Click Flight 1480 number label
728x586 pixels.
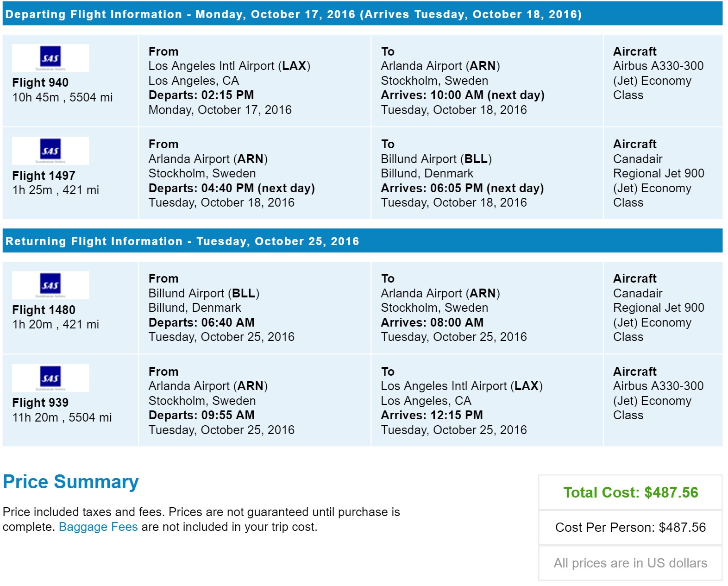44,310
